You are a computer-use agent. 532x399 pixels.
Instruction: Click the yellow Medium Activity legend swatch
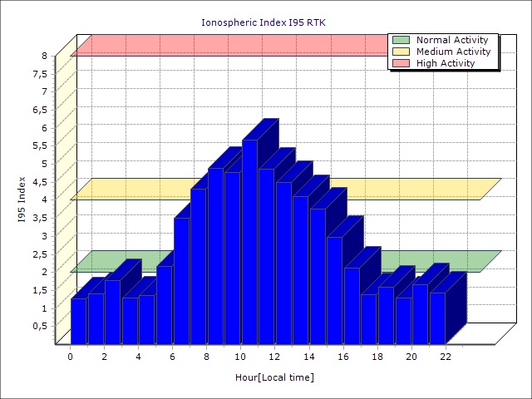[401, 52]
